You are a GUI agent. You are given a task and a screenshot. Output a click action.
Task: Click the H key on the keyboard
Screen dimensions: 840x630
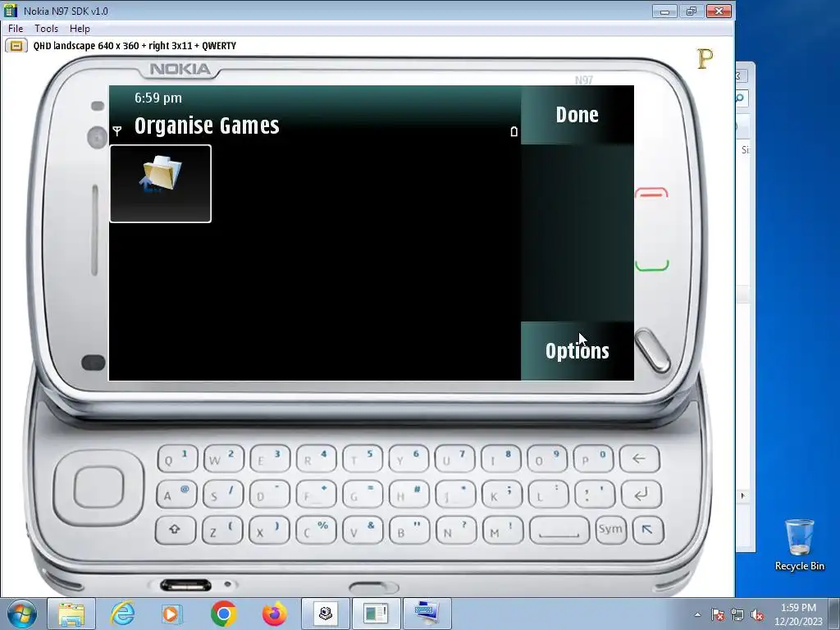[409, 494]
